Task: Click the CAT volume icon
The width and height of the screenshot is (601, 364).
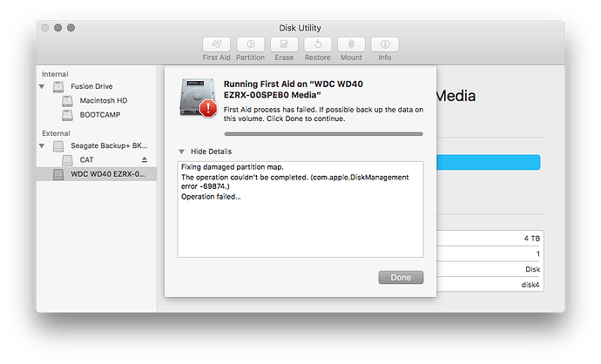Action: (67, 159)
